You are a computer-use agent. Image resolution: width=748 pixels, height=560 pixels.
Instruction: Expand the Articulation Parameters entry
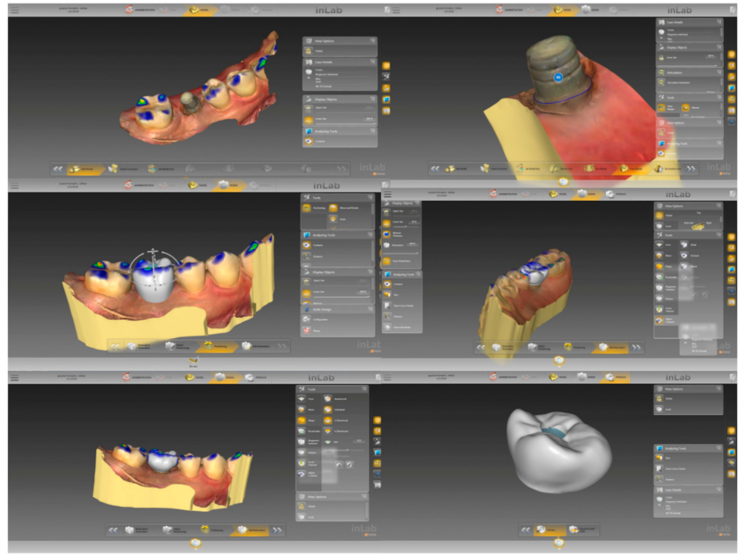(x=661, y=82)
